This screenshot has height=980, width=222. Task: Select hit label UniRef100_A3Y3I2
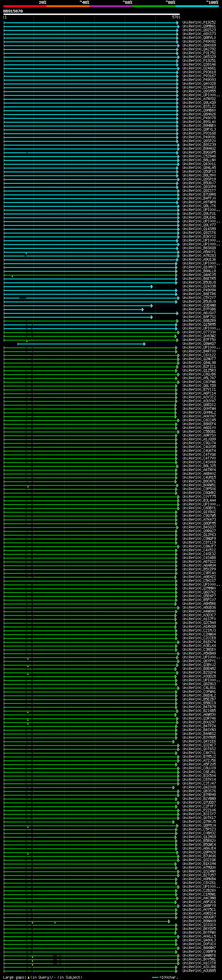point(199,397)
